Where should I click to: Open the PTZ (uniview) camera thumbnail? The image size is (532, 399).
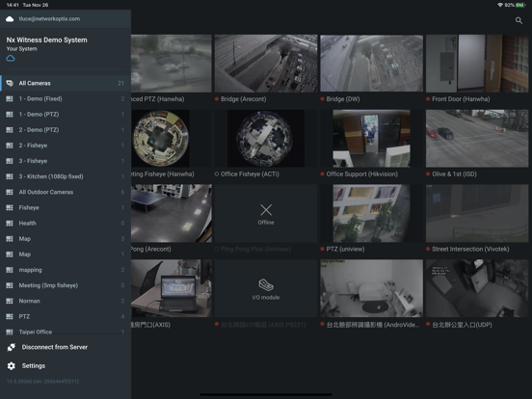[x=371, y=213]
